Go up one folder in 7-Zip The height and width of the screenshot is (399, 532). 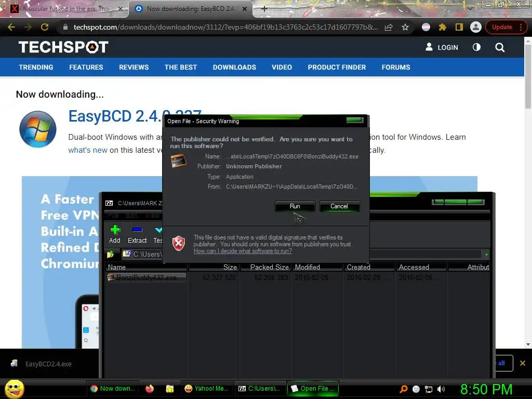111,254
